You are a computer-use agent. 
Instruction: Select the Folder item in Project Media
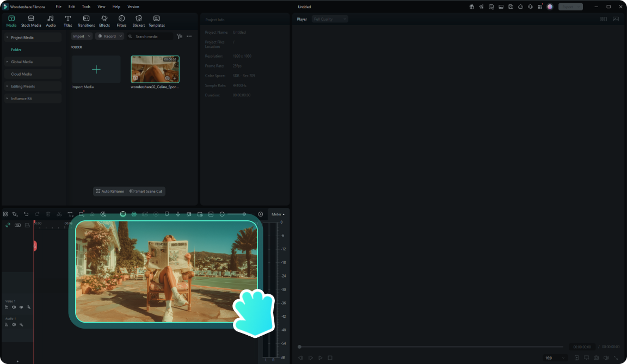pyautogui.click(x=16, y=50)
